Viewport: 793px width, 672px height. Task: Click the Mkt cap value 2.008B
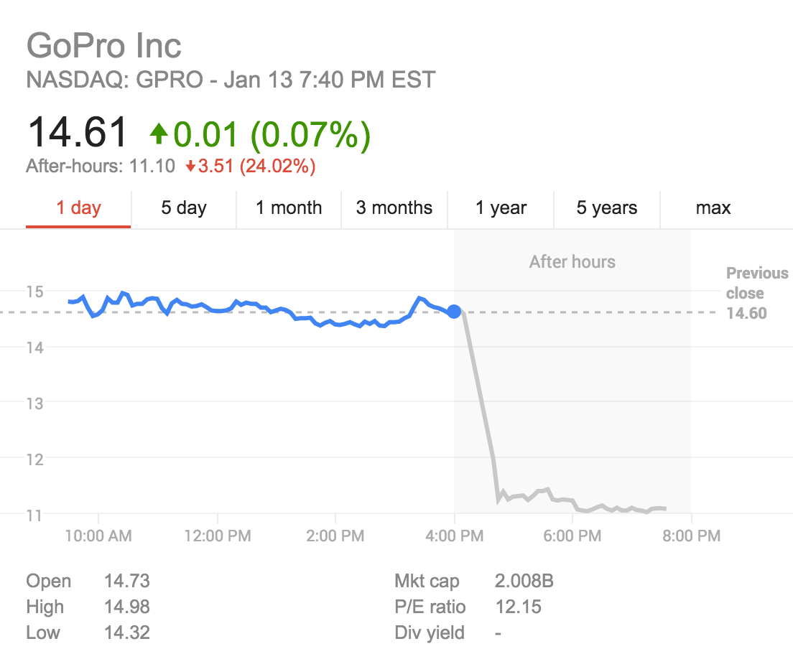tap(524, 581)
